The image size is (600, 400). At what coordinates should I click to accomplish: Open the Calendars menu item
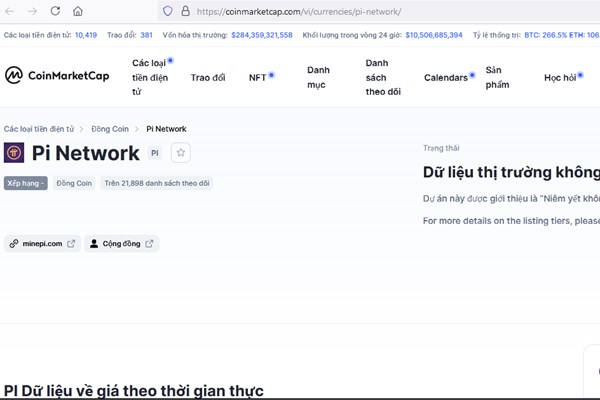[x=445, y=77]
